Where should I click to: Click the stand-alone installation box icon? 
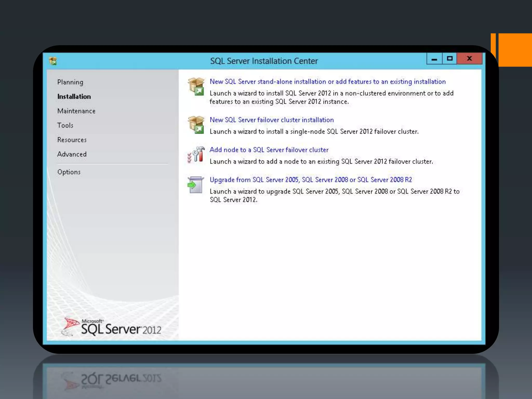tap(196, 87)
